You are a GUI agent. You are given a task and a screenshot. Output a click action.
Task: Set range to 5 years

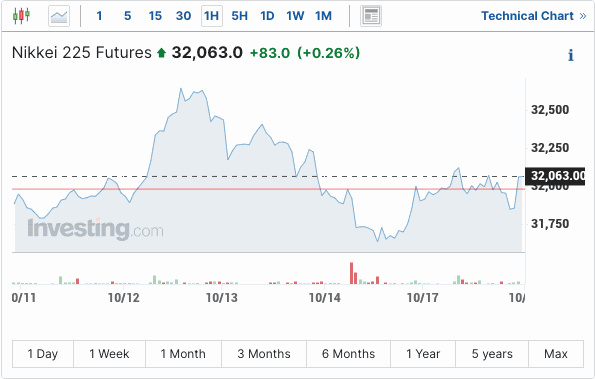492,354
